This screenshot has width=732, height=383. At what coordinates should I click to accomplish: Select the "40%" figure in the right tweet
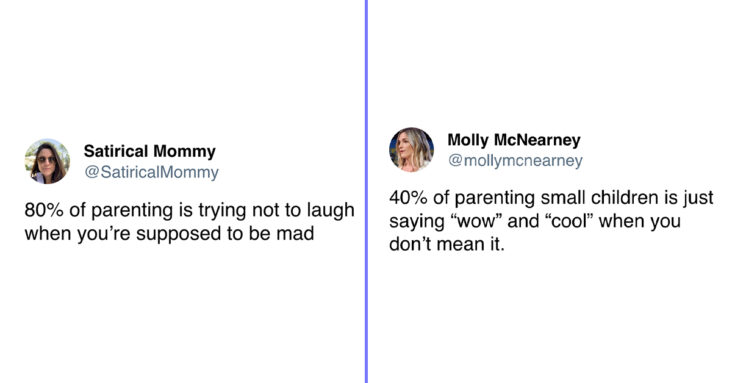click(x=408, y=198)
